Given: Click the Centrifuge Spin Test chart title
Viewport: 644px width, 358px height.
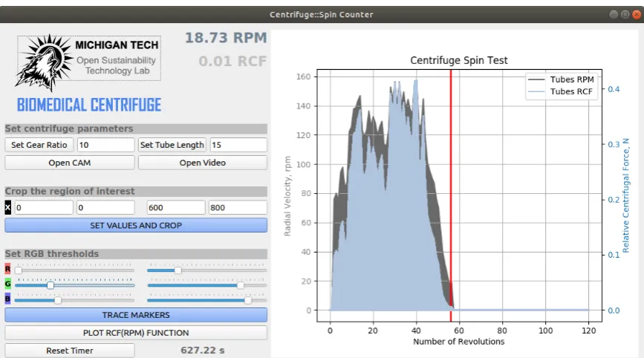Looking at the screenshot, I should [x=459, y=60].
